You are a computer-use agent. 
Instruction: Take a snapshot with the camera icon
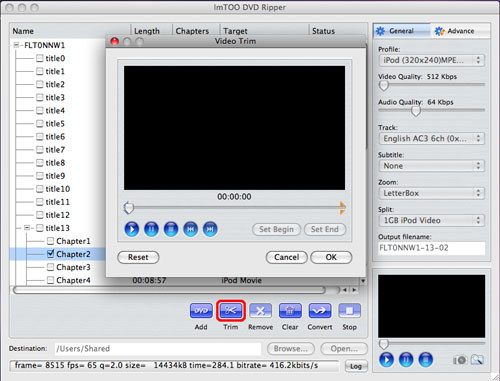coord(460,360)
